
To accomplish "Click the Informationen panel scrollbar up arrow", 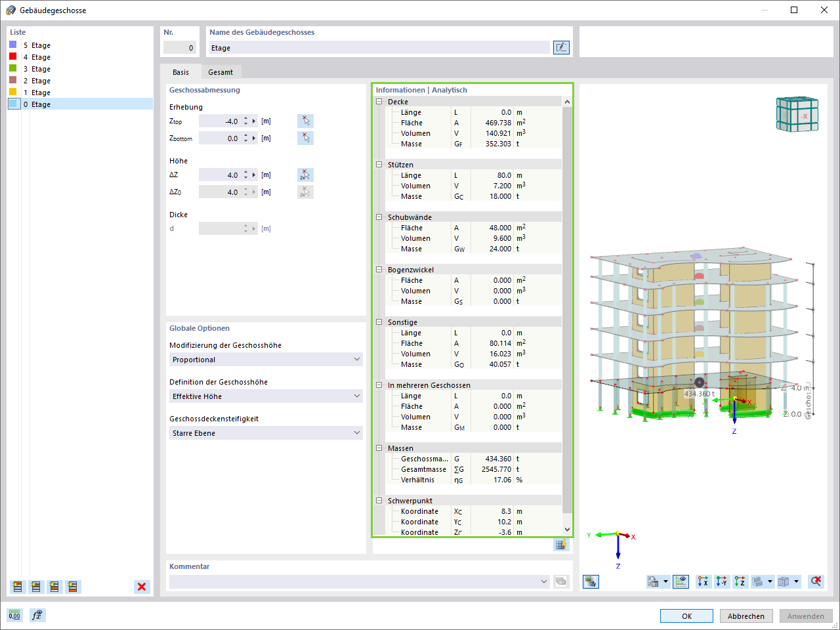I will 567,102.
